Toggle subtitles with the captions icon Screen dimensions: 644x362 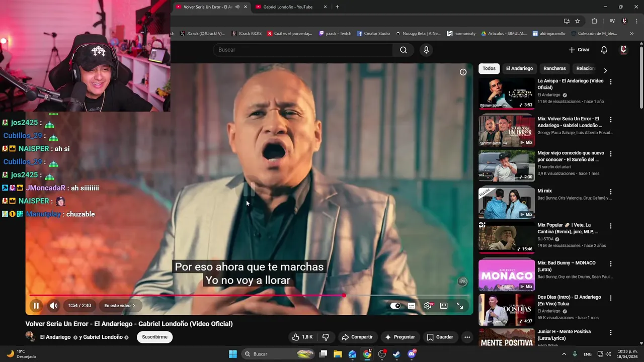point(412,306)
